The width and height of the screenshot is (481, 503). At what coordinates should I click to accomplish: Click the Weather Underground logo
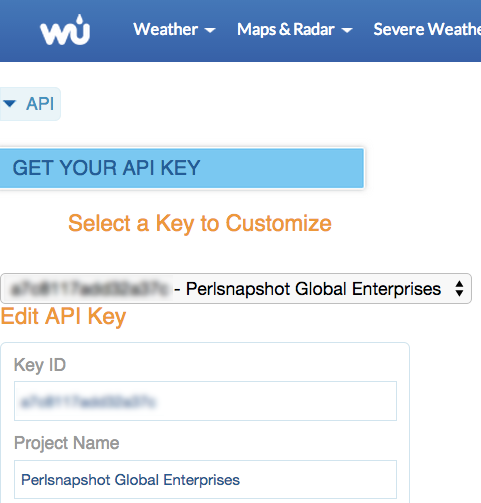65,30
